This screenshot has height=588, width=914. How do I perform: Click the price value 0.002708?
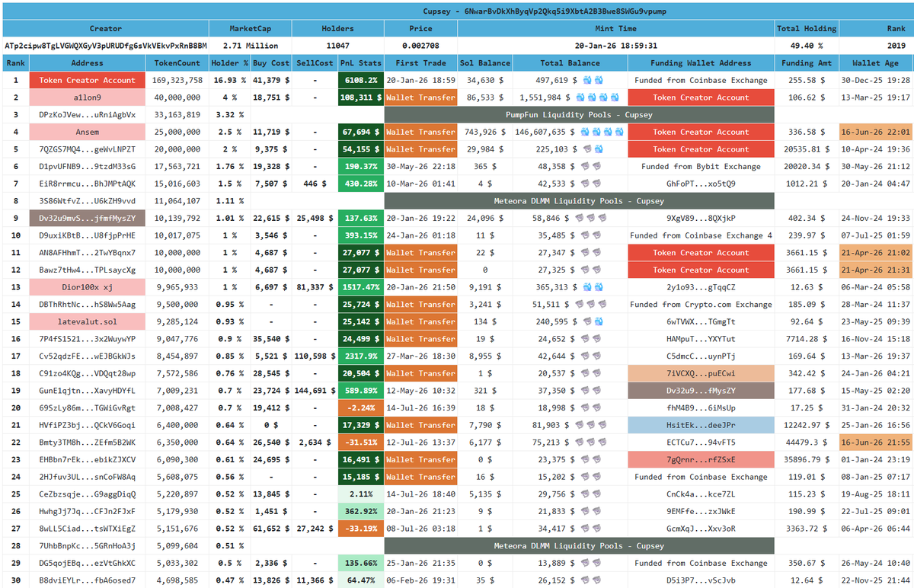click(420, 46)
